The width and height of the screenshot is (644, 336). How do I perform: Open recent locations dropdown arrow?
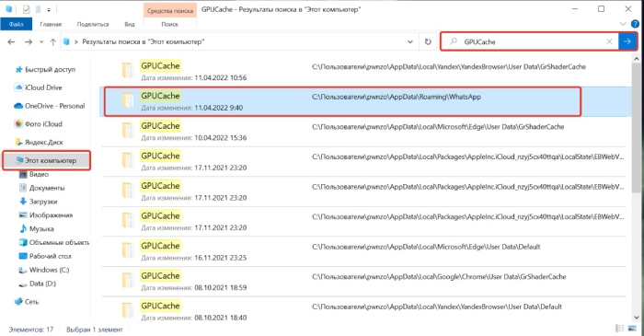[x=41, y=42]
